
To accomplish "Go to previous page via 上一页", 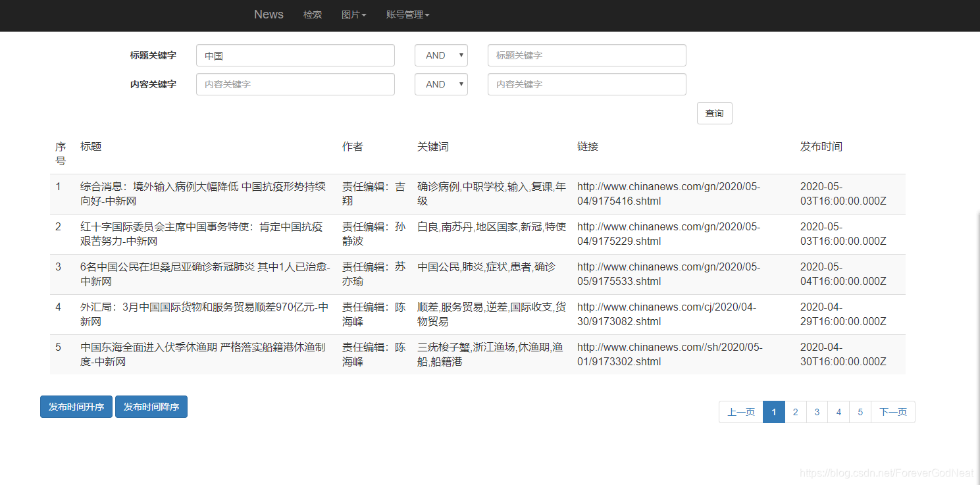I will [x=741, y=412].
